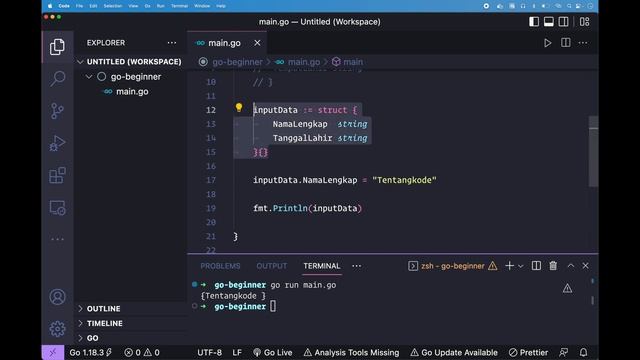Collapse the UNTITLED (WORKSPACE) section
This screenshot has width=640, height=360.
coord(131,62)
